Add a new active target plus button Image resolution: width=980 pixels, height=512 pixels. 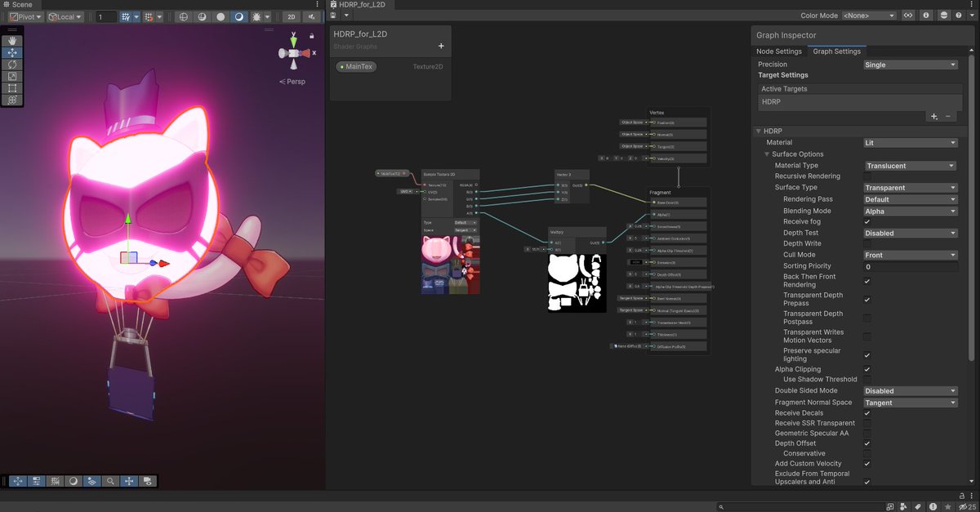pyautogui.click(x=934, y=117)
